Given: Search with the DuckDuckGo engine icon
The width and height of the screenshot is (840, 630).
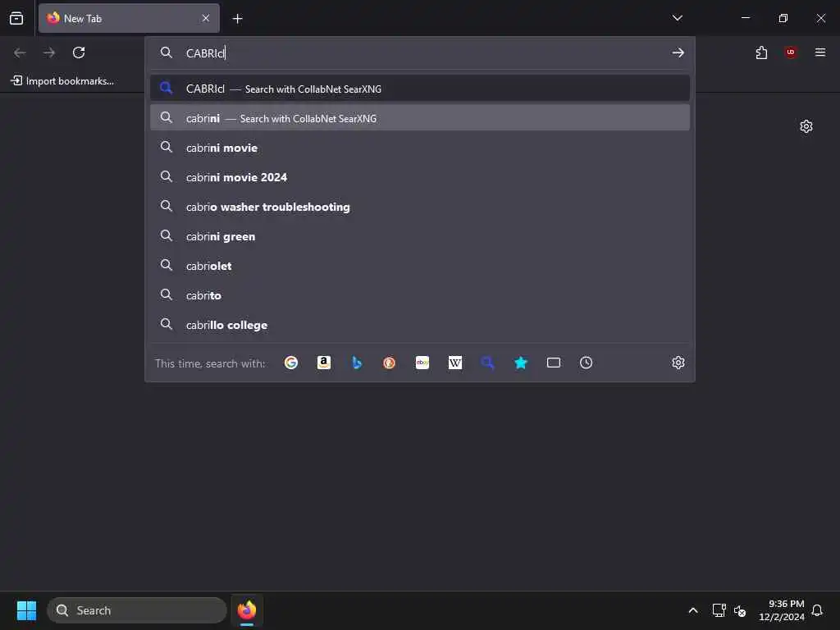Looking at the screenshot, I should 390,363.
